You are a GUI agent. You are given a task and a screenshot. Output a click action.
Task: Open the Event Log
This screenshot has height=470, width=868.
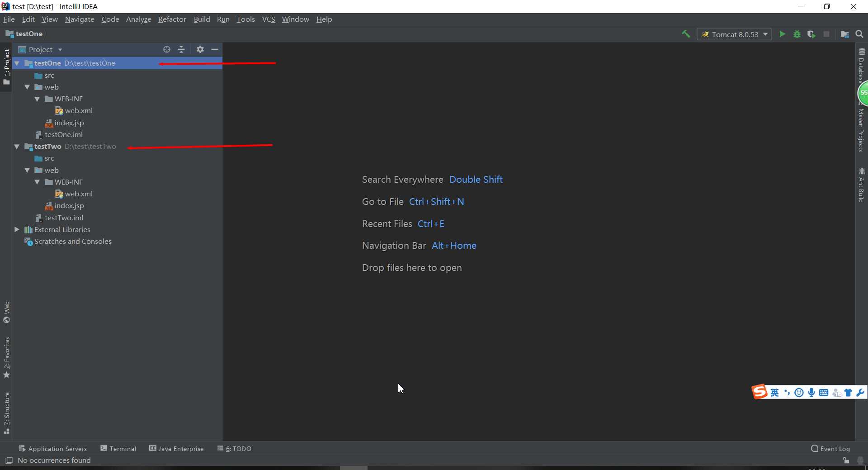click(x=830, y=449)
